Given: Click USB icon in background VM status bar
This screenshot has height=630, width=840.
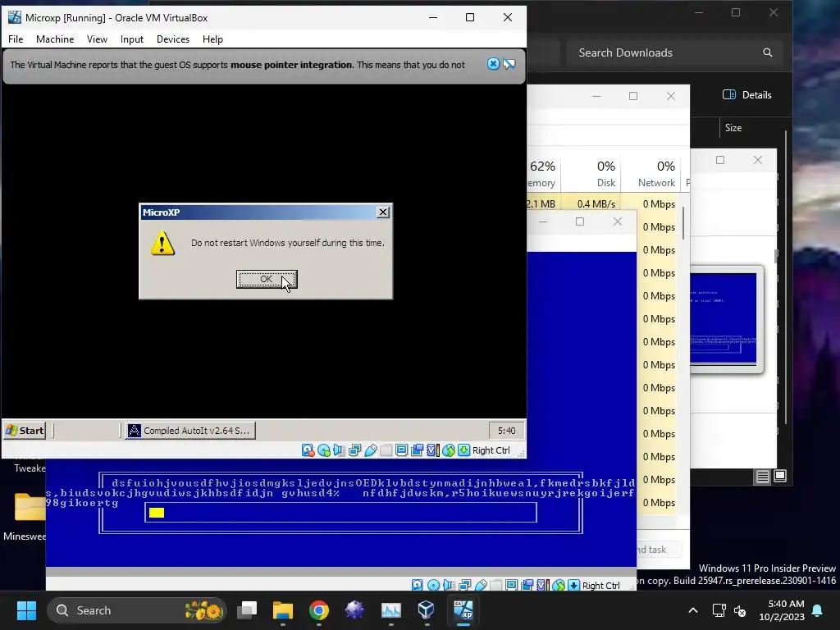Looking at the screenshot, I should click(x=481, y=586).
